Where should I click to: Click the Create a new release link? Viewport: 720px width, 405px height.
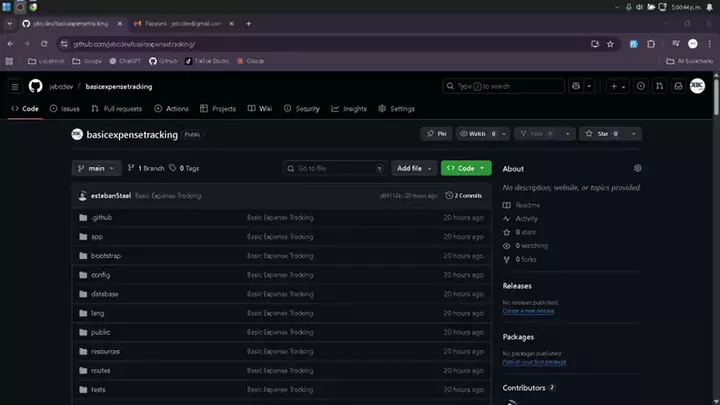528,311
